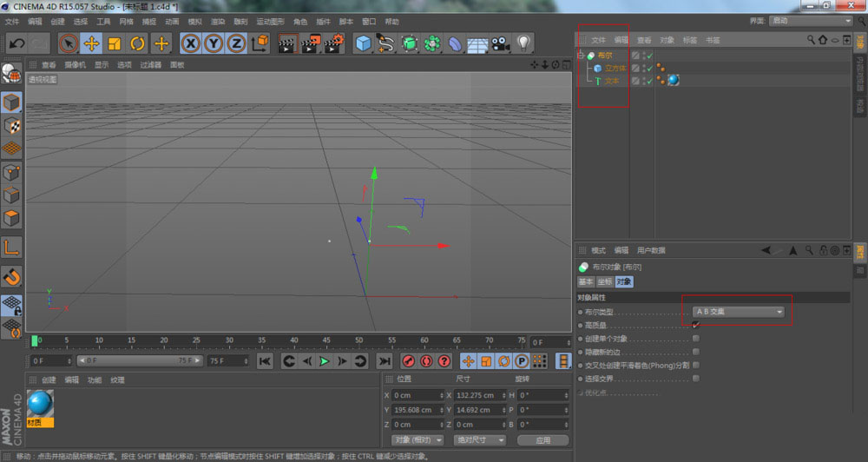Image resolution: width=868 pixels, height=462 pixels.
Task: Select the 立方体 object in object manager
Action: (615, 68)
